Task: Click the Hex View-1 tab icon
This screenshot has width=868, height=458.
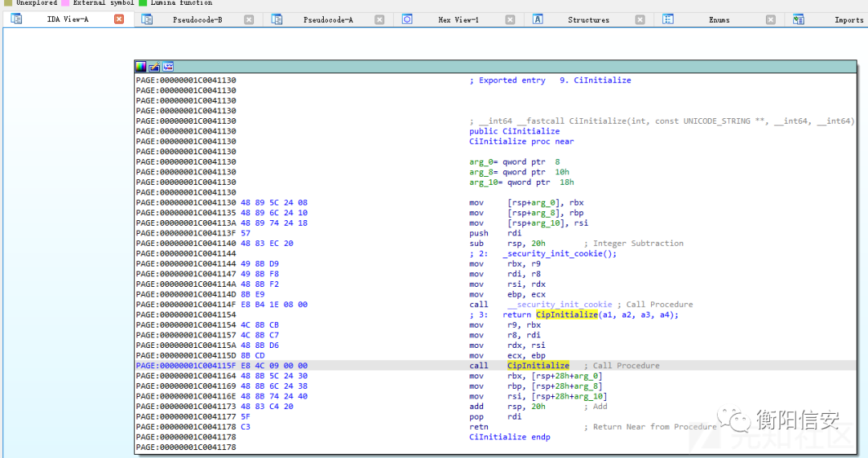Action: [407, 19]
